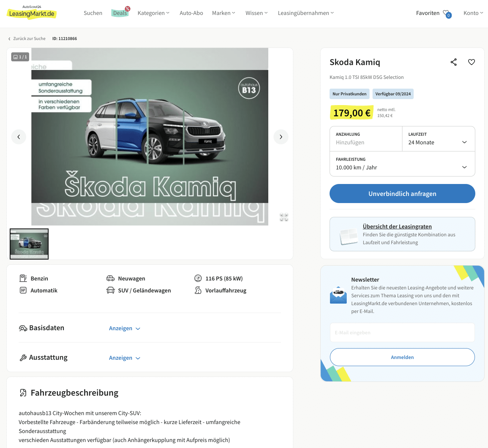Open the Laufzeit 24 Monate dropdown
488x448 pixels.
point(439,139)
